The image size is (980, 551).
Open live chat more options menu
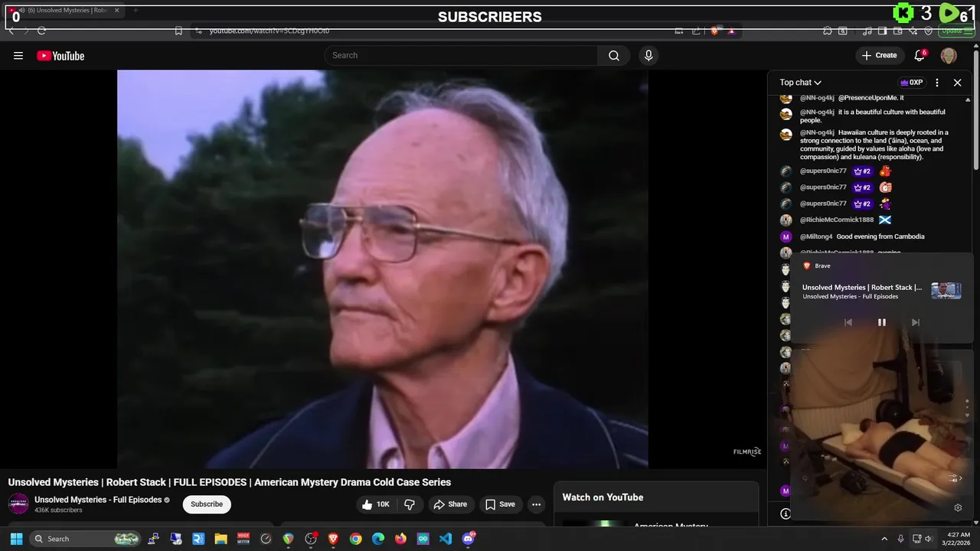point(937,83)
